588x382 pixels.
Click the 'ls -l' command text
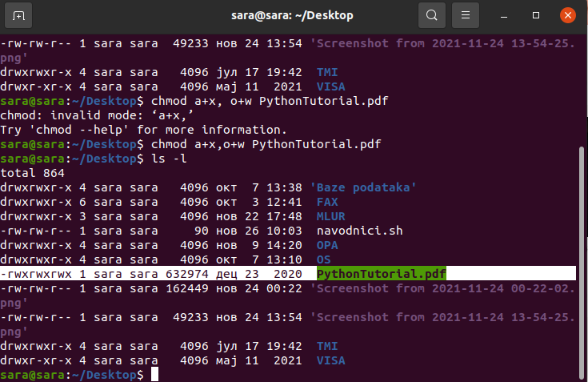point(169,159)
